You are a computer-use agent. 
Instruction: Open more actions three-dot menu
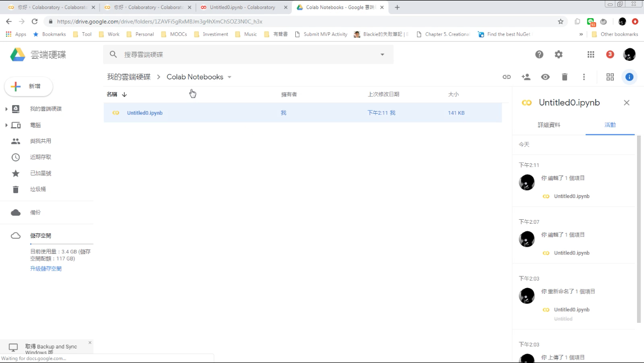tap(584, 77)
